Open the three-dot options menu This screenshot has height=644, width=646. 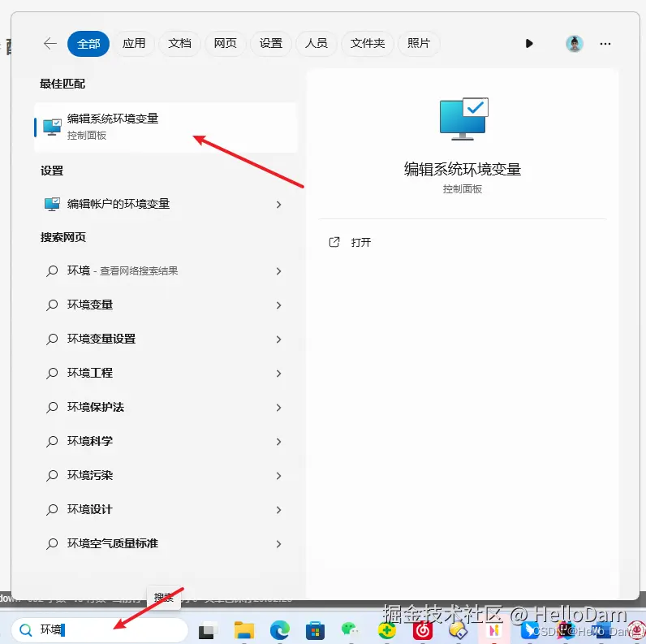pos(605,43)
